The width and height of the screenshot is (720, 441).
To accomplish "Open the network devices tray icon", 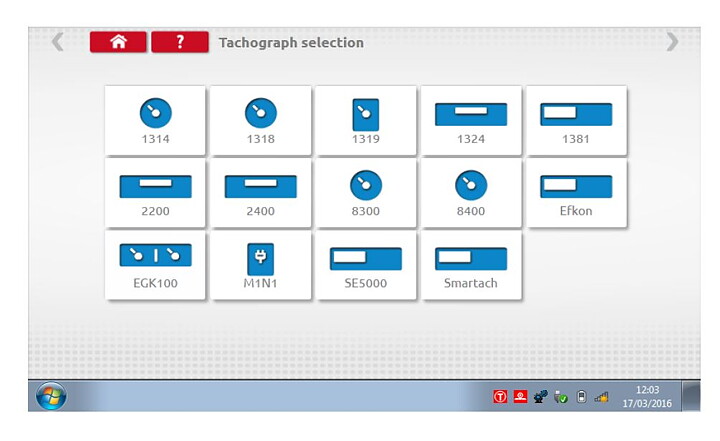I will coord(540,396).
